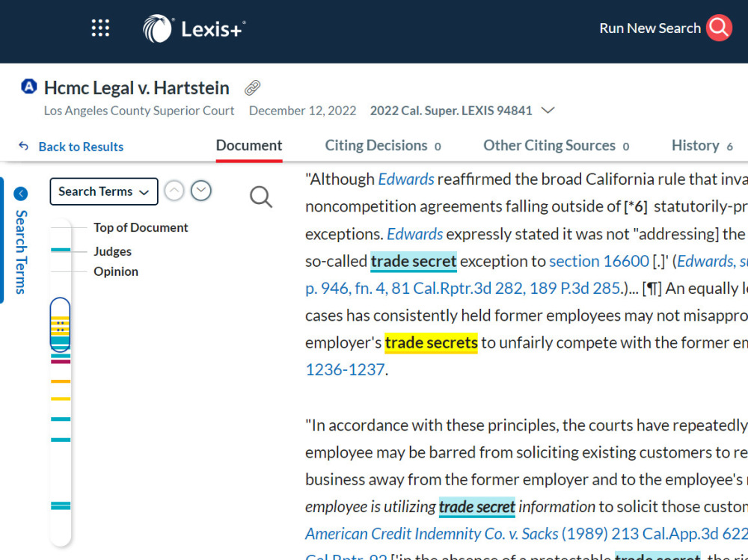Click the viewport slider on the hit map

60,324
